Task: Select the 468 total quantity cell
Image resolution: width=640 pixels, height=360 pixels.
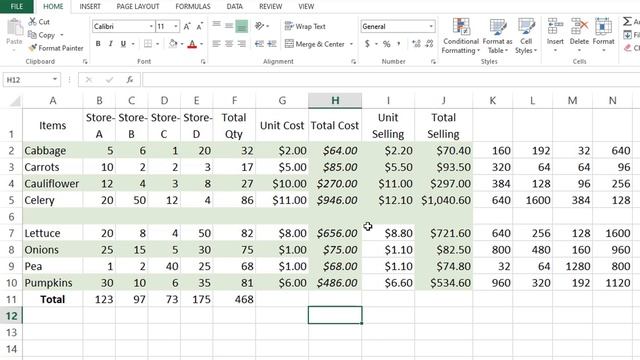Action: tap(234, 299)
